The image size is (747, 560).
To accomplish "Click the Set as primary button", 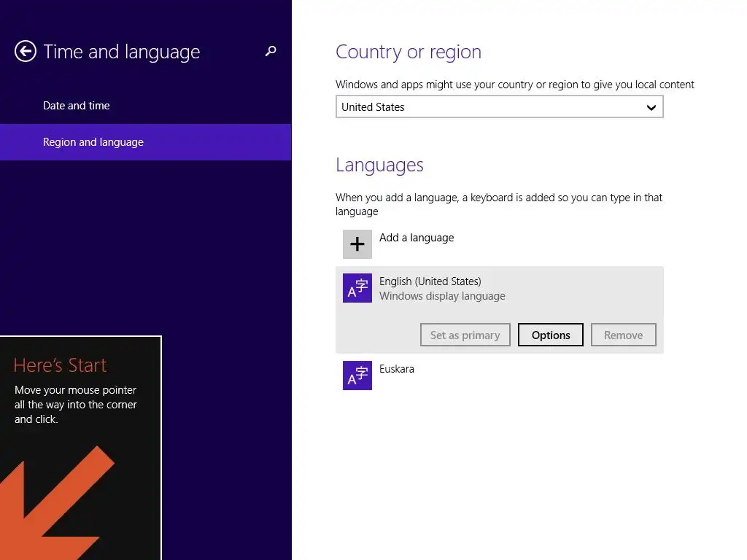I will (x=465, y=335).
